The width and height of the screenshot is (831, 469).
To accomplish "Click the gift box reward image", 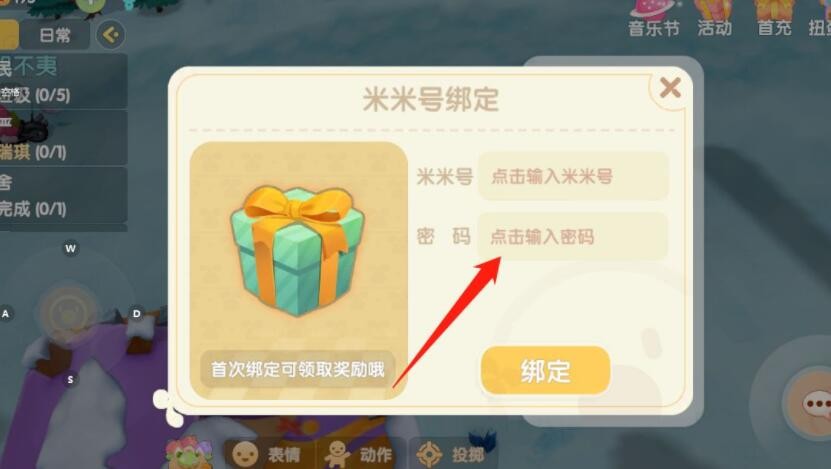I will click(297, 251).
